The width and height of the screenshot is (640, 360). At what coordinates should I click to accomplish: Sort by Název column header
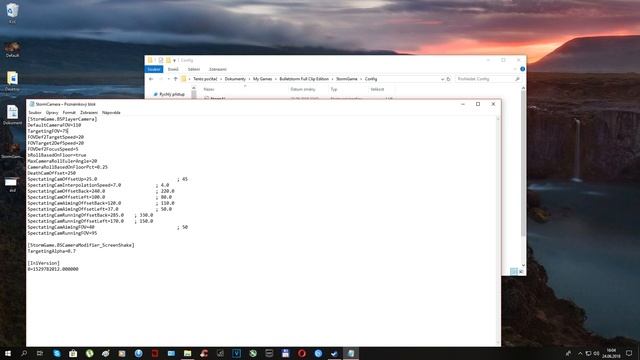coord(209,89)
